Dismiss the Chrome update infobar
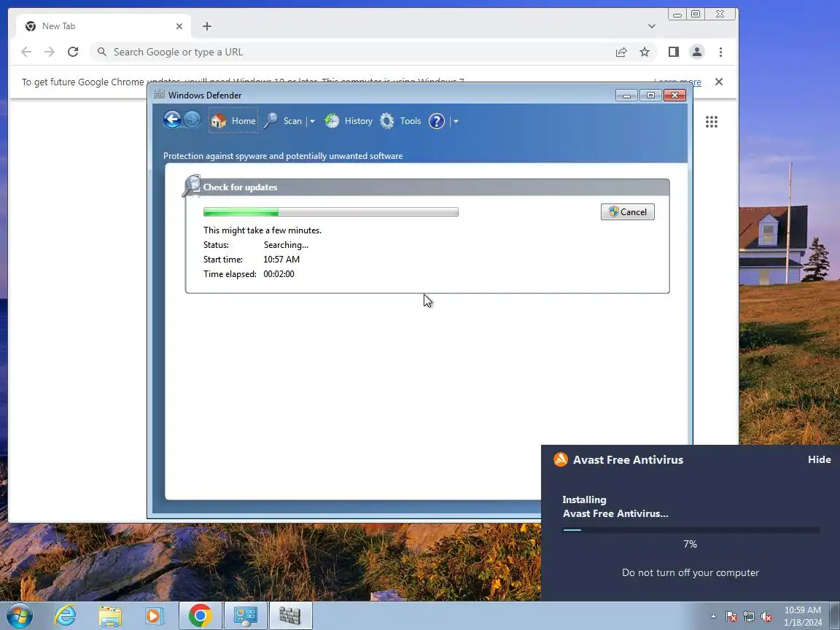 point(719,82)
